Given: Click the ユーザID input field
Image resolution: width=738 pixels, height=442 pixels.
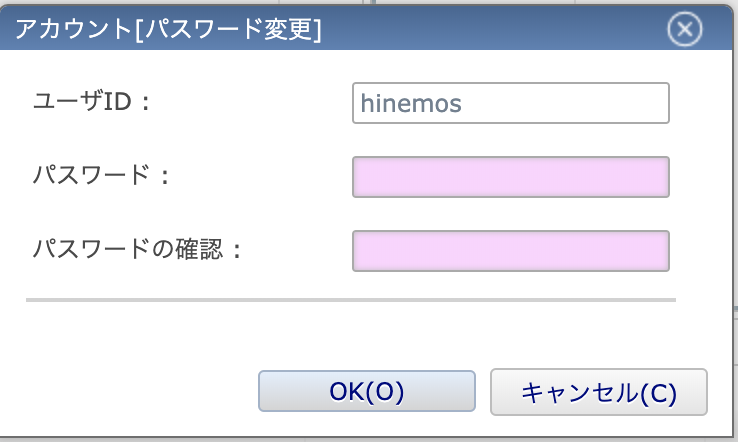Looking at the screenshot, I should pos(511,103).
